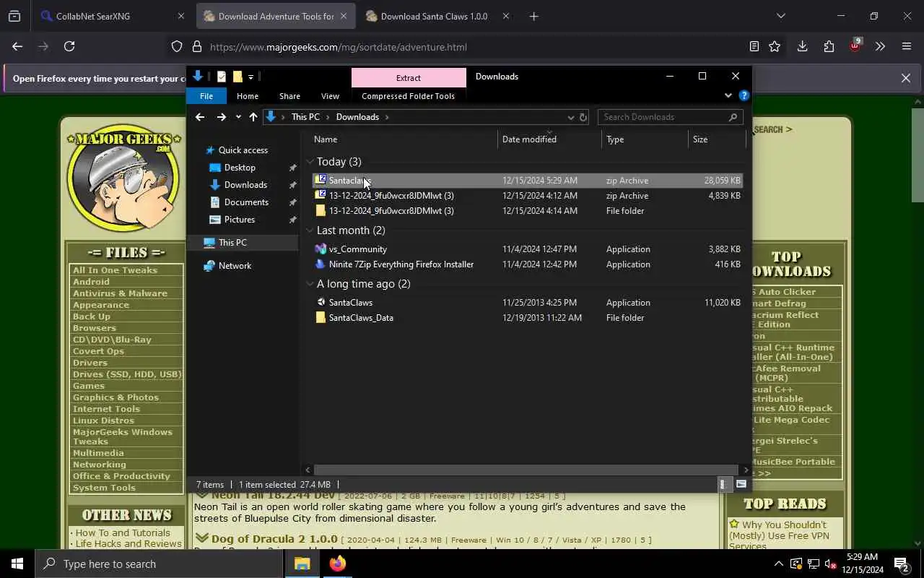The image size is (924, 578).
Task: Select 13-12-2024_9fu0wcxr8JDMIwt zip archive
Action: (527, 196)
